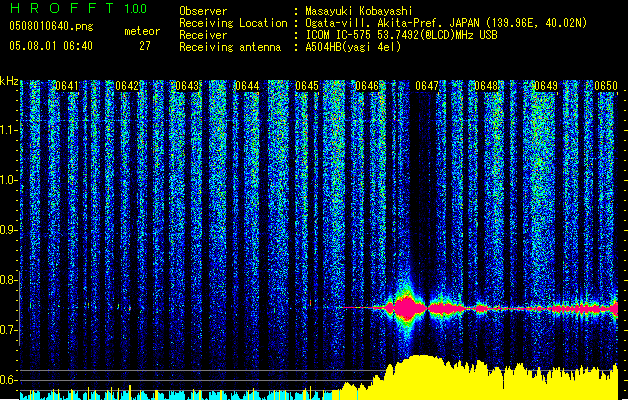The height and width of the screenshot is (400, 629).
Task: Click the 1.1 kHz axis label
Action: 9,130
